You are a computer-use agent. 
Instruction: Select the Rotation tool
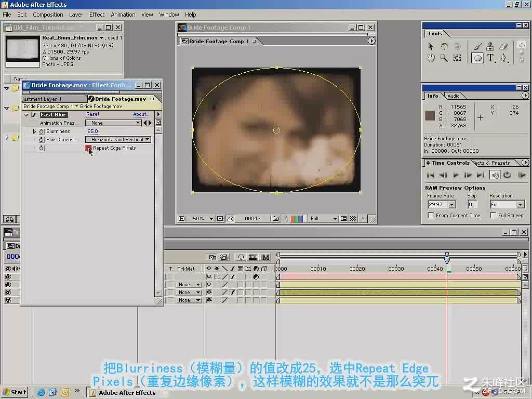[444, 46]
